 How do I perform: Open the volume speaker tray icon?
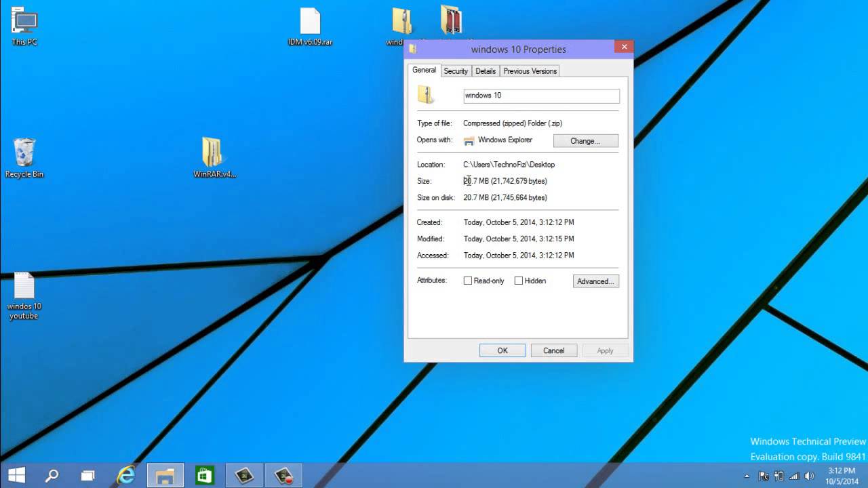click(809, 476)
